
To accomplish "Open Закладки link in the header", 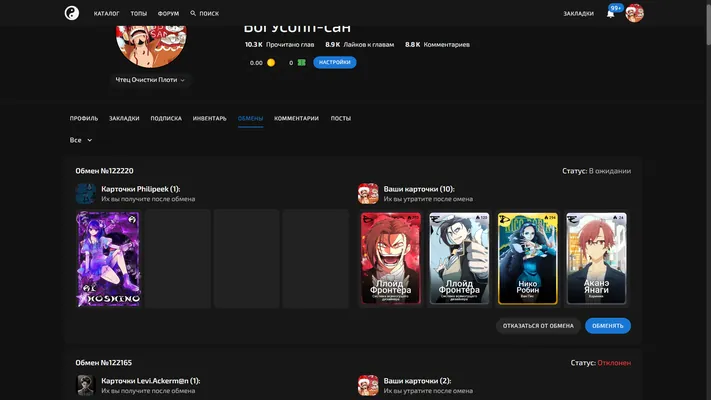I will [x=579, y=14].
